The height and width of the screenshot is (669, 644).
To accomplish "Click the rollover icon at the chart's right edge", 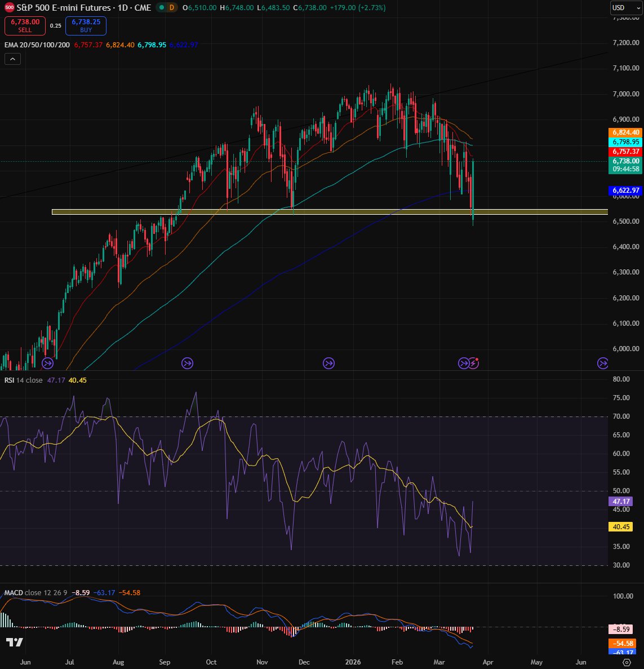I will [602, 363].
